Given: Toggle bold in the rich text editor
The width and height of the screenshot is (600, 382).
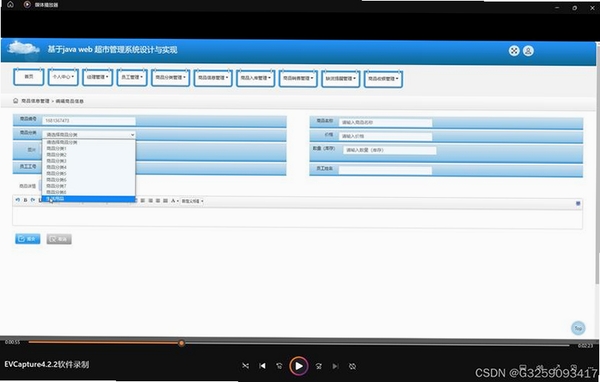Looking at the screenshot, I should click(x=25, y=200).
